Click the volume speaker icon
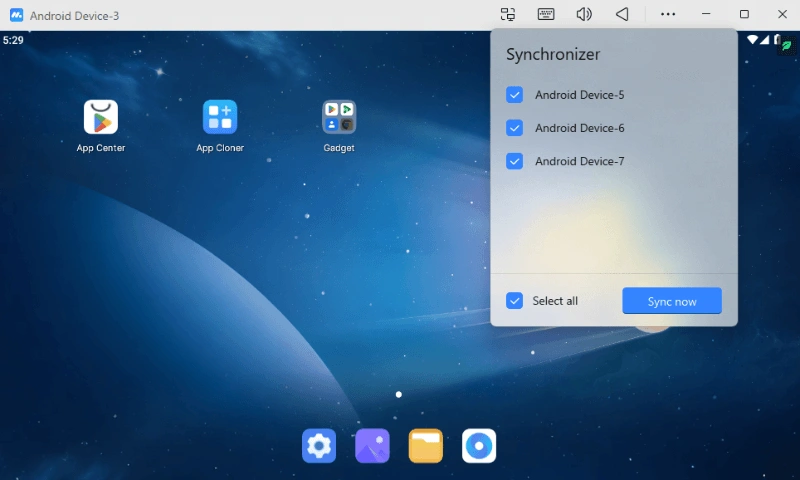This screenshot has height=480, width=800. pos(584,14)
